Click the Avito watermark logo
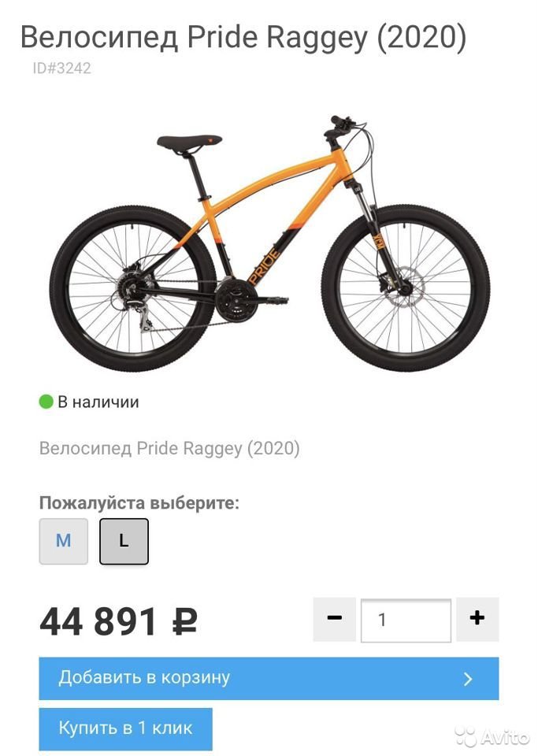Screen dimensions: 538x756 click(x=492, y=737)
